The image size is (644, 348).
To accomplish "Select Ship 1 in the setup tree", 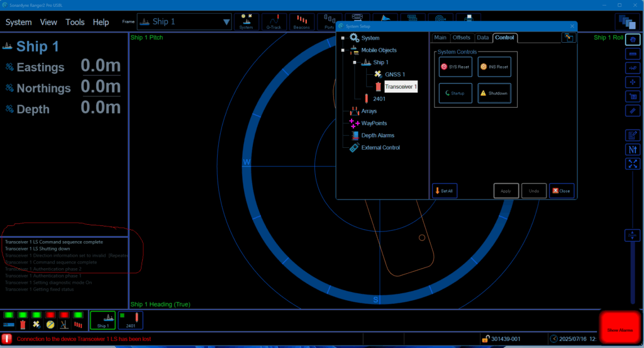I will (x=380, y=62).
